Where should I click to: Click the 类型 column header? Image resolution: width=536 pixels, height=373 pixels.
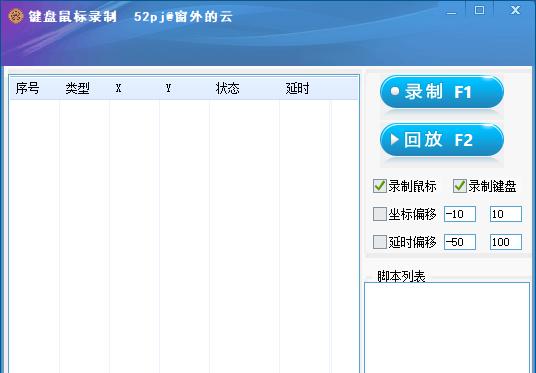[84, 89]
